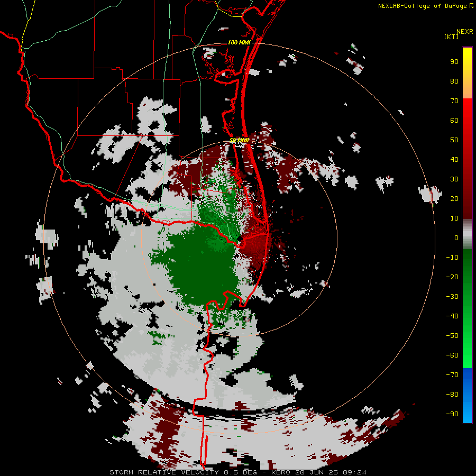This screenshot has width=476, height=476.
Task: Click the positive 80 value on the velocity scale
Action: [x=454, y=81]
